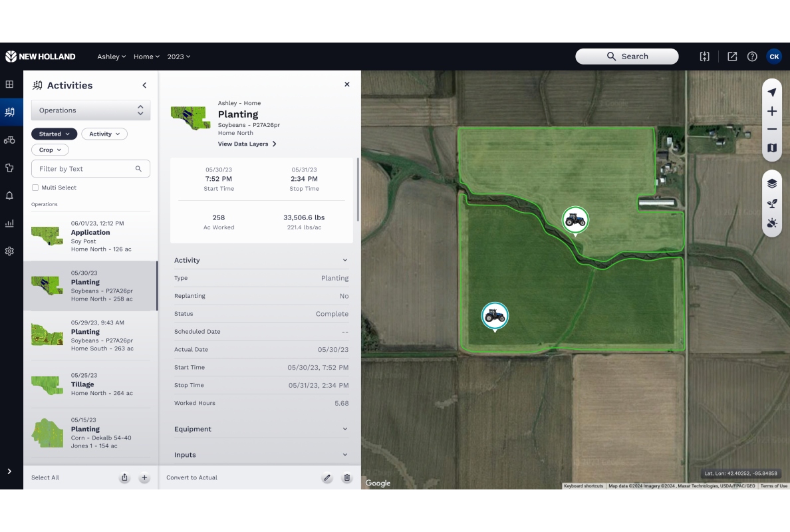Select the Activities icon in sidebar
The image size is (790, 532).
9,112
